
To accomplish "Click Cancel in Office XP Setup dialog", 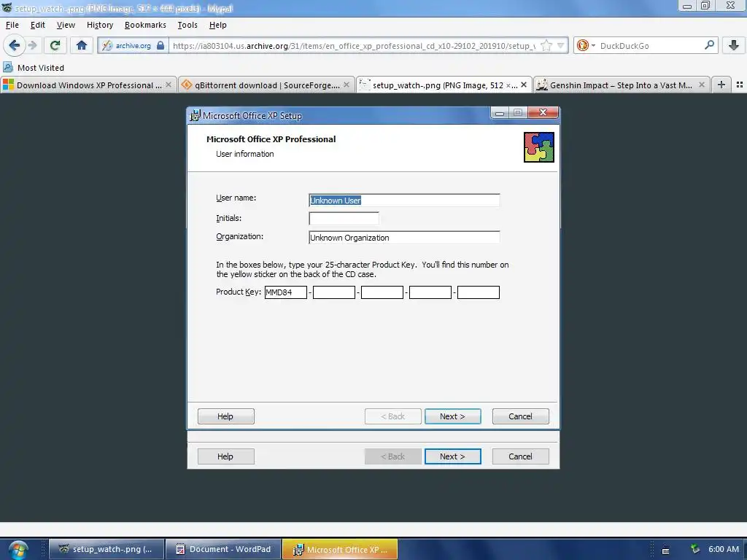I will pos(520,416).
